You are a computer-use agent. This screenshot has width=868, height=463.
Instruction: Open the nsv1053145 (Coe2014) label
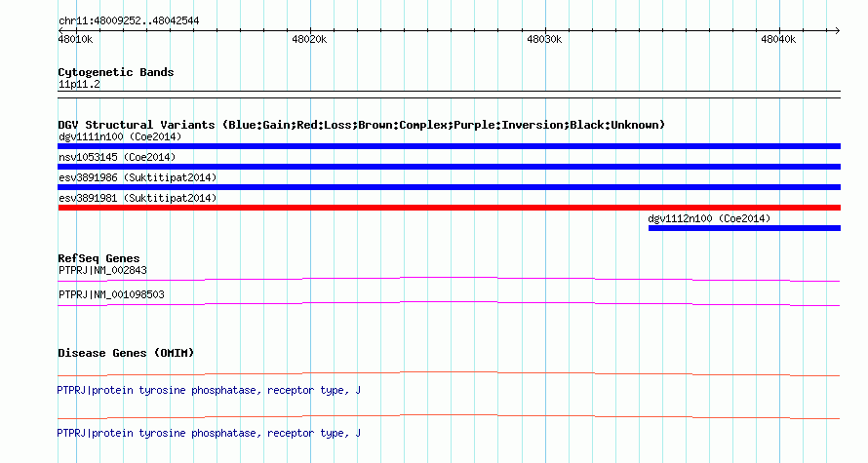pos(117,157)
